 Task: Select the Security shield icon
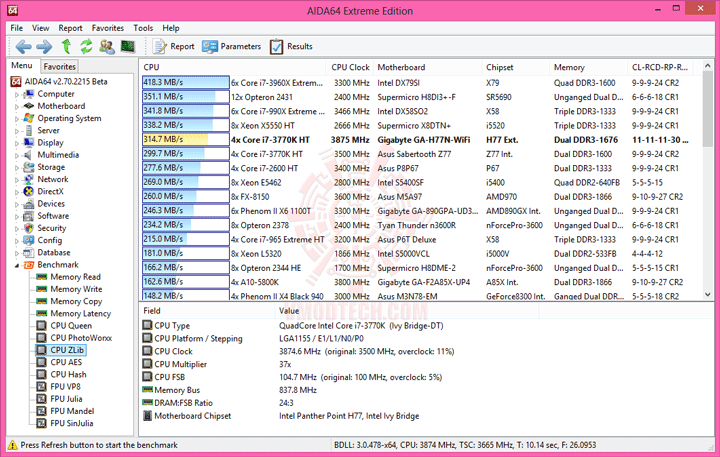click(29, 228)
